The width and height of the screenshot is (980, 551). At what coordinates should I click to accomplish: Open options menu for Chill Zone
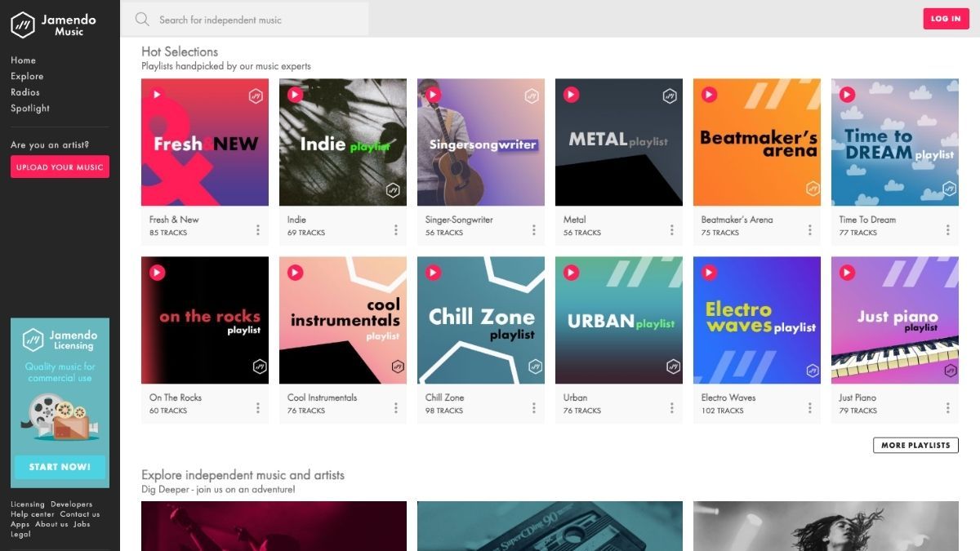534,408
